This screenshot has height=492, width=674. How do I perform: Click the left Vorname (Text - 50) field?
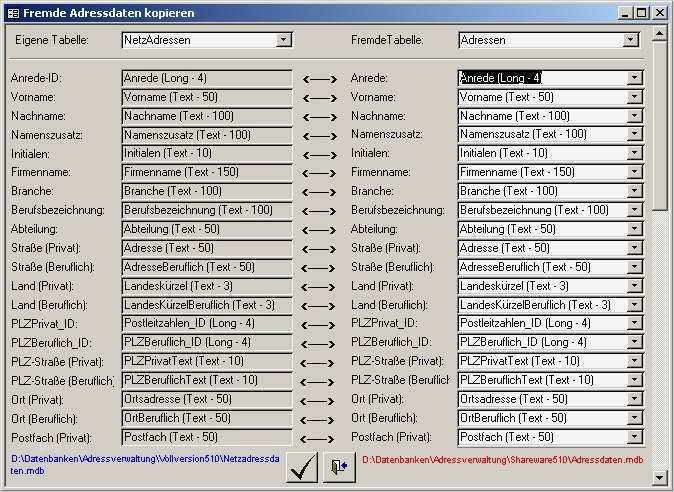pos(207,97)
